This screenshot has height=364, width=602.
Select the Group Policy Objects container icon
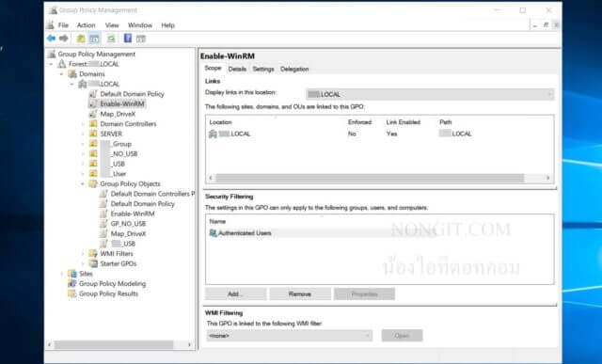[93, 183]
